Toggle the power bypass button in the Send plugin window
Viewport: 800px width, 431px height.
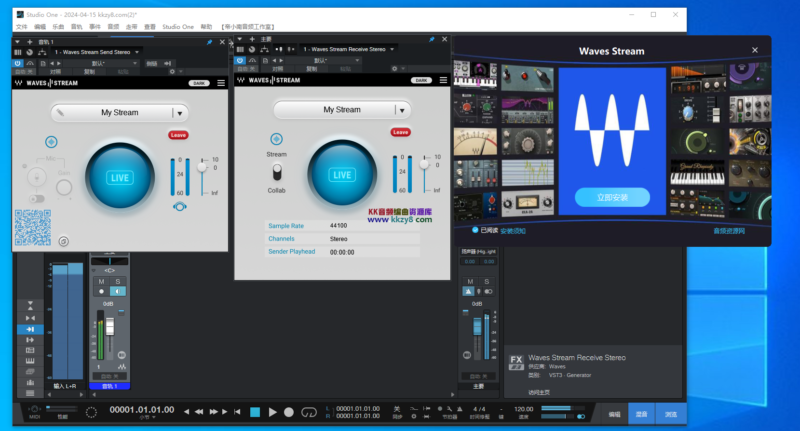[x=18, y=63]
